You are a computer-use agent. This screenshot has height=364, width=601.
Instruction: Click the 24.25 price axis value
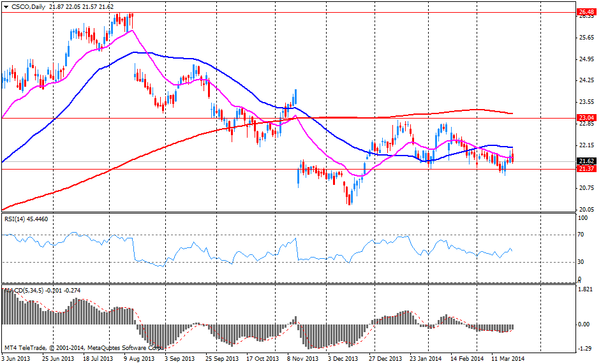click(x=587, y=80)
